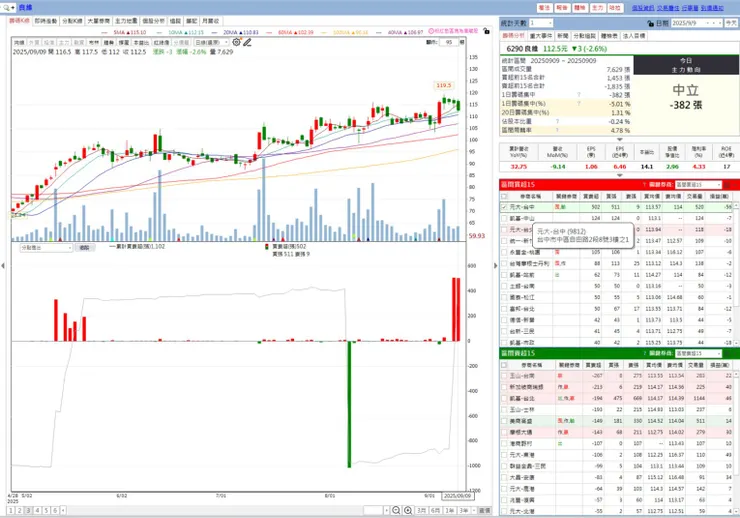
Task: Check the 美商高盛 sell row checkbox
Action: pos(504,421)
